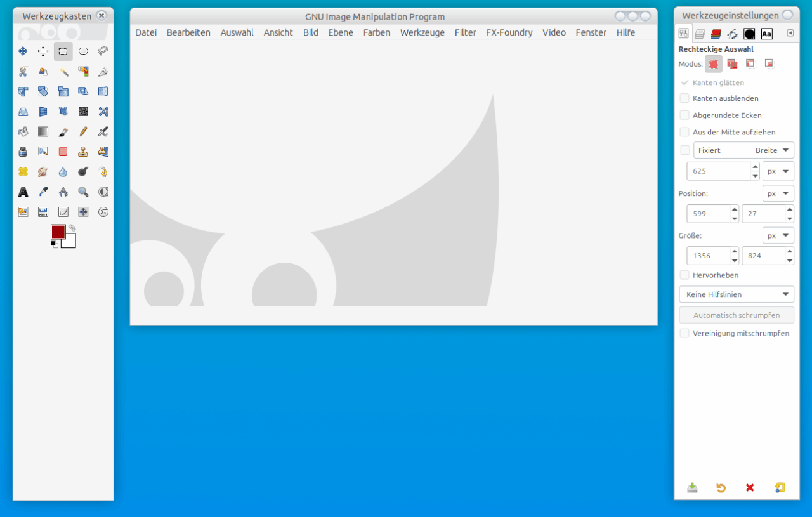Set selection mode to Replace

tap(714, 63)
